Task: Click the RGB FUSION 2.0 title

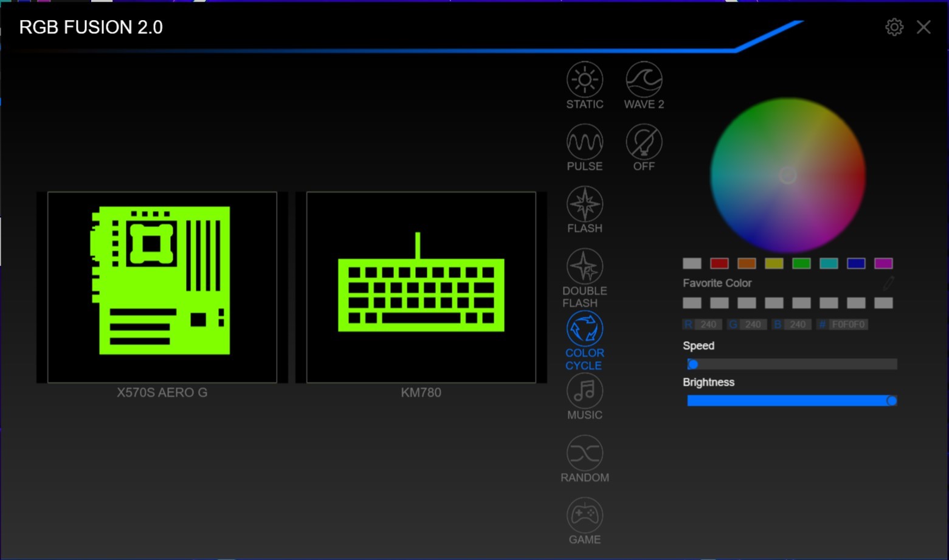Action: pyautogui.click(x=91, y=27)
